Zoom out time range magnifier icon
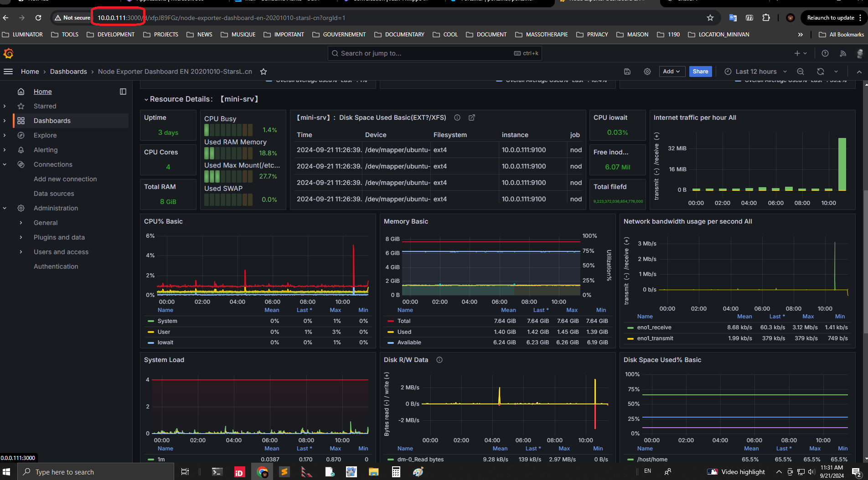Image resolution: width=868 pixels, height=480 pixels. click(801, 71)
